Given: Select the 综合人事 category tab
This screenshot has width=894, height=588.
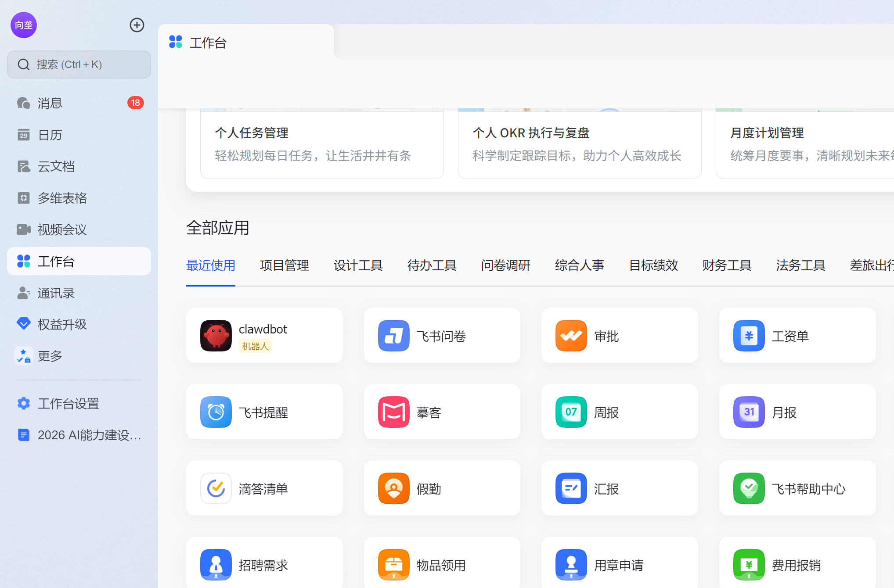Looking at the screenshot, I should pyautogui.click(x=579, y=265).
